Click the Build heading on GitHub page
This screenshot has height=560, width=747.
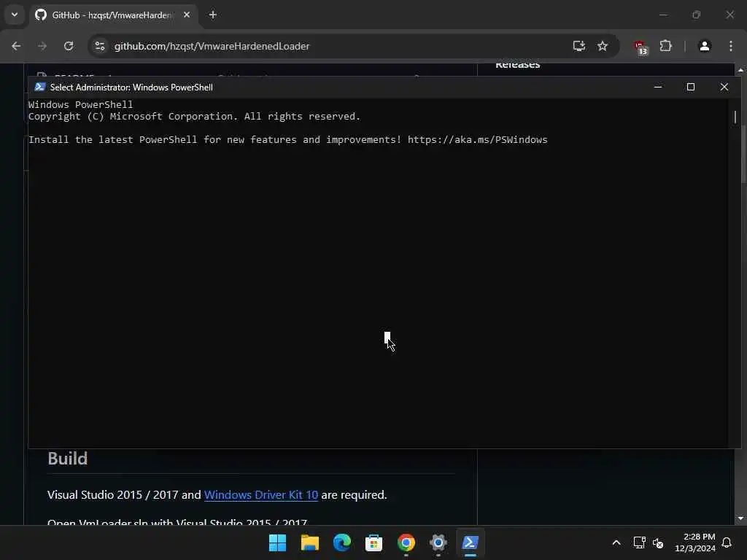coord(68,459)
